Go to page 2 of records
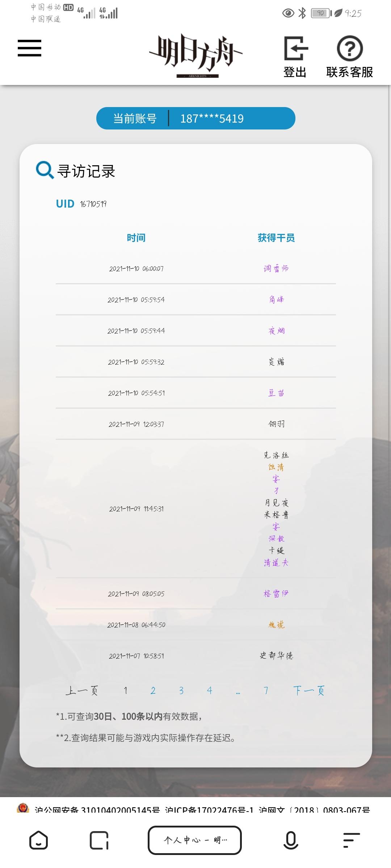This screenshot has height=868, width=391. (153, 691)
